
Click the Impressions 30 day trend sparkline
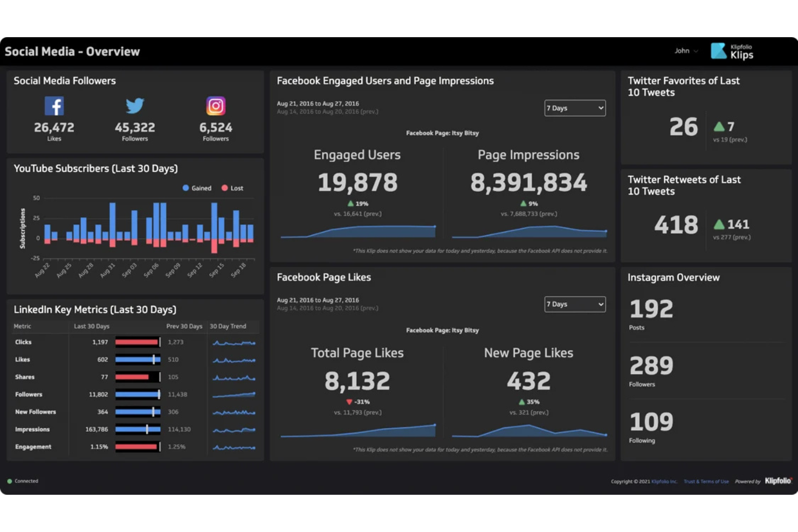(x=234, y=430)
